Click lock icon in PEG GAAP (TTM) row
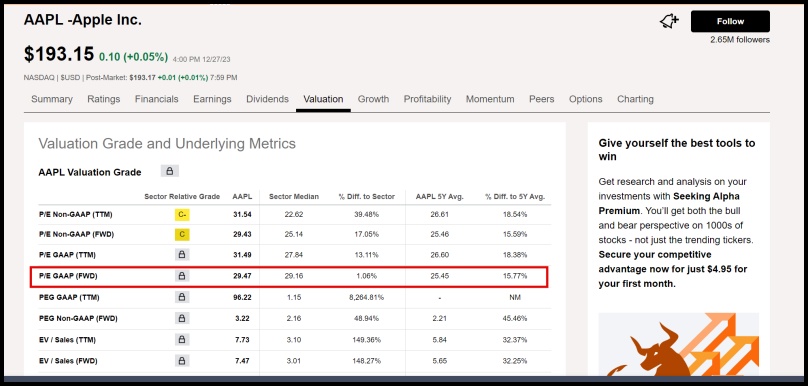The width and height of the screenshot is (808, 386). pos(181,297)
